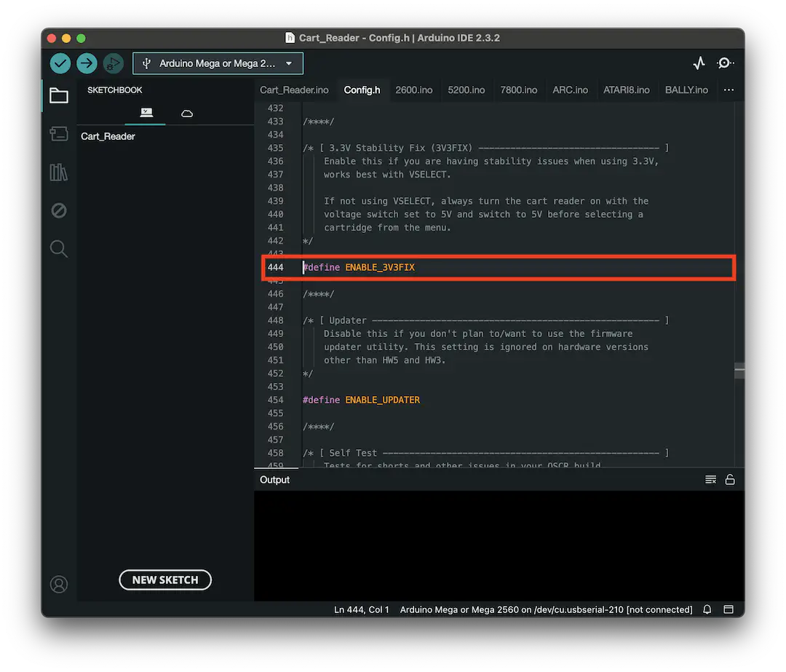Upload the sketch using the arrow icon

click(x=87, y=63)
